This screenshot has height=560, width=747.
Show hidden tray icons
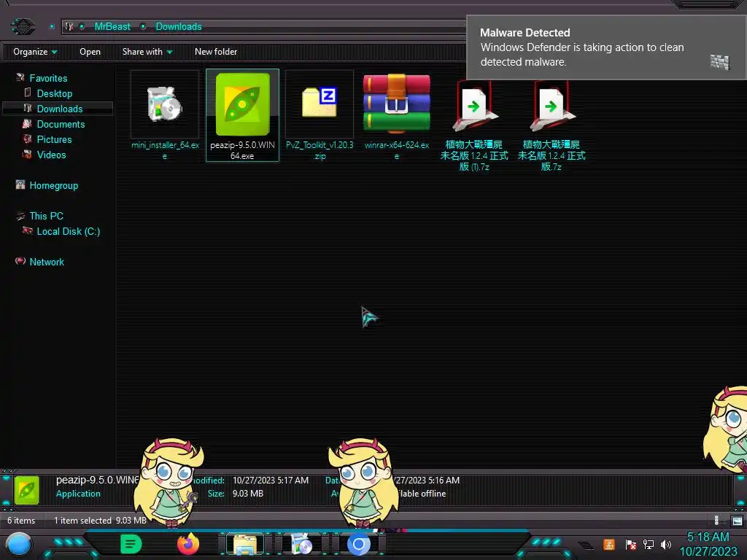tap(586, 545)
